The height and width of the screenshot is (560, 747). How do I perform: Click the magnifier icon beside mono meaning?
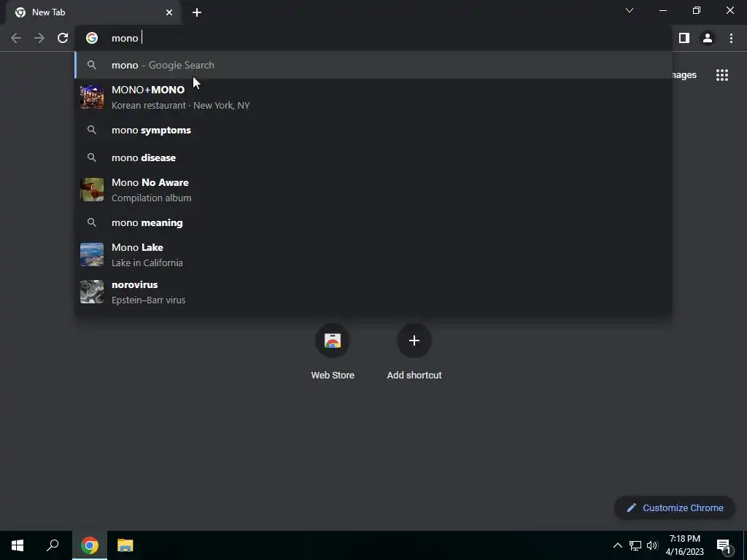coord(92,222)
